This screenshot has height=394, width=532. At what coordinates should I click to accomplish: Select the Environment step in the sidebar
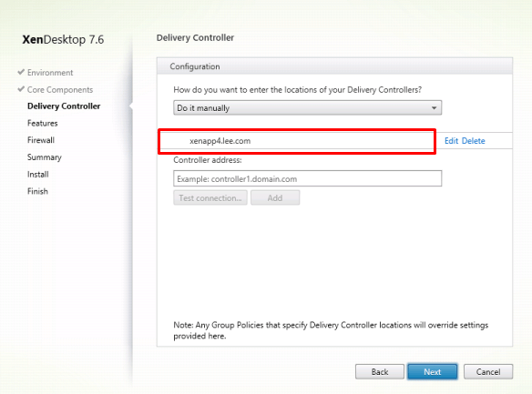(50, 73)
